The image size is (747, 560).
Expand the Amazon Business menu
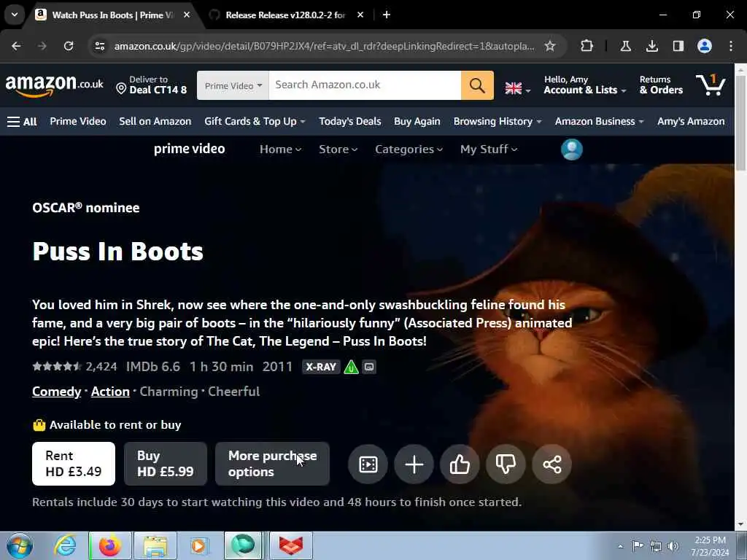tap(600, 122)
